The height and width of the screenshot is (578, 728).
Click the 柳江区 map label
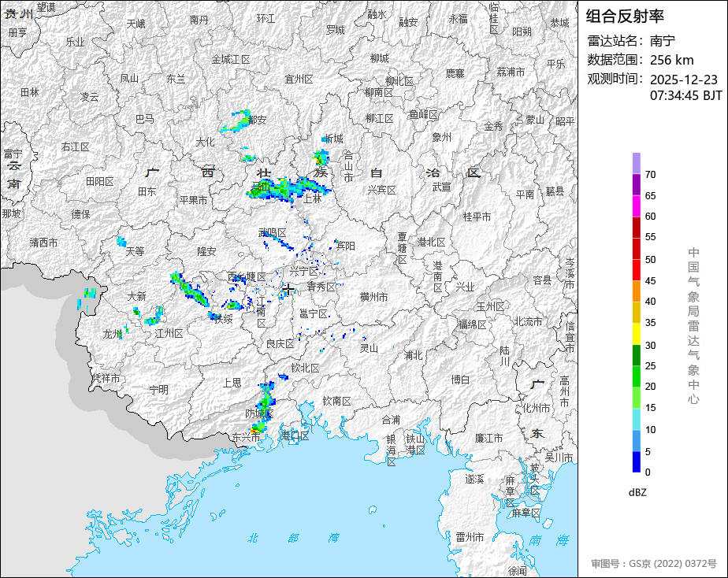pos(379,118)
